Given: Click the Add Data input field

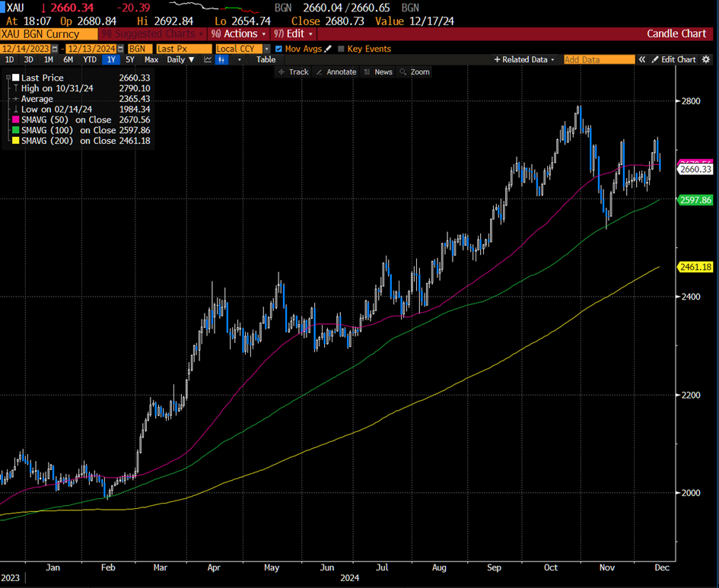Looking at the screenshot, I should 599,59.
